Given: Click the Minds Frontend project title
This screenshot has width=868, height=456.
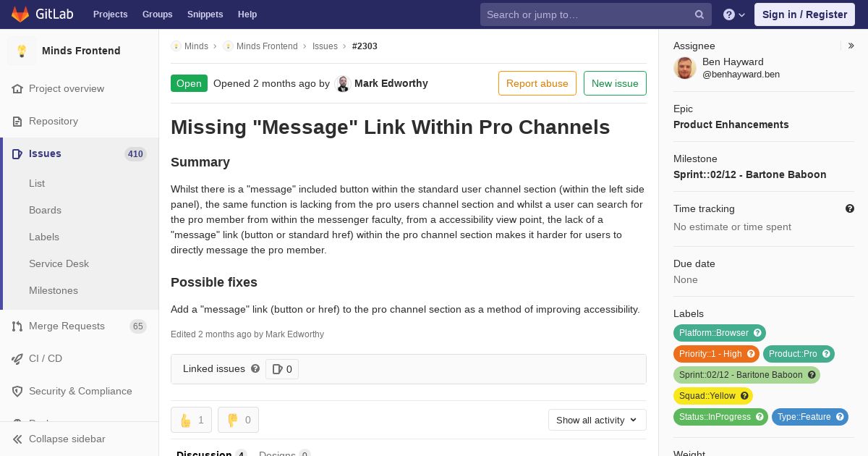Looking at the screenshot, I should coord(81,51).
